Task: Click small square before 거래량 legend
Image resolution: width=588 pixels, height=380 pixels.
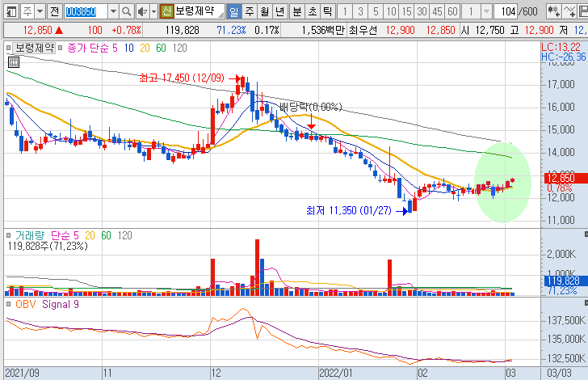Action: coord(9,235)
